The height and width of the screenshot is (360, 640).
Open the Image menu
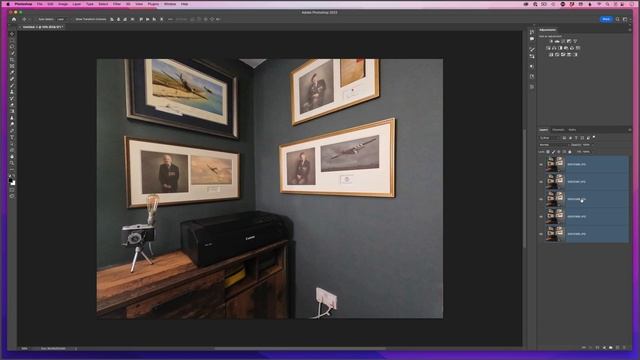[63, 4]
